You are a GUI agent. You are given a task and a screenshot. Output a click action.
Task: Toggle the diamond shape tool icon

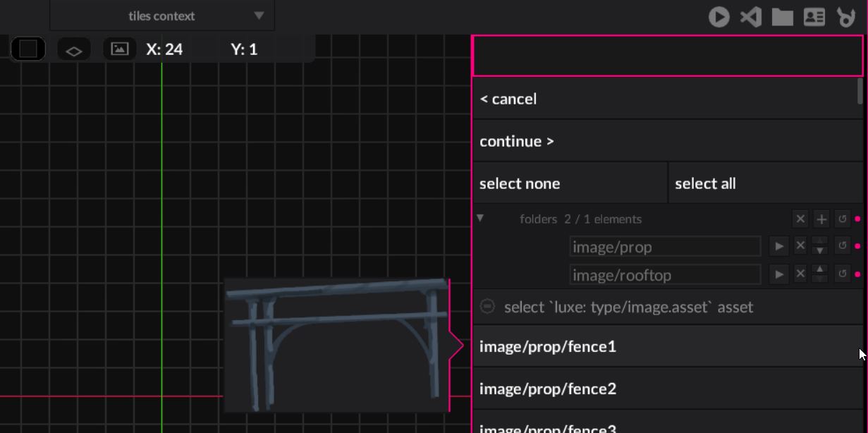[74, 50]
